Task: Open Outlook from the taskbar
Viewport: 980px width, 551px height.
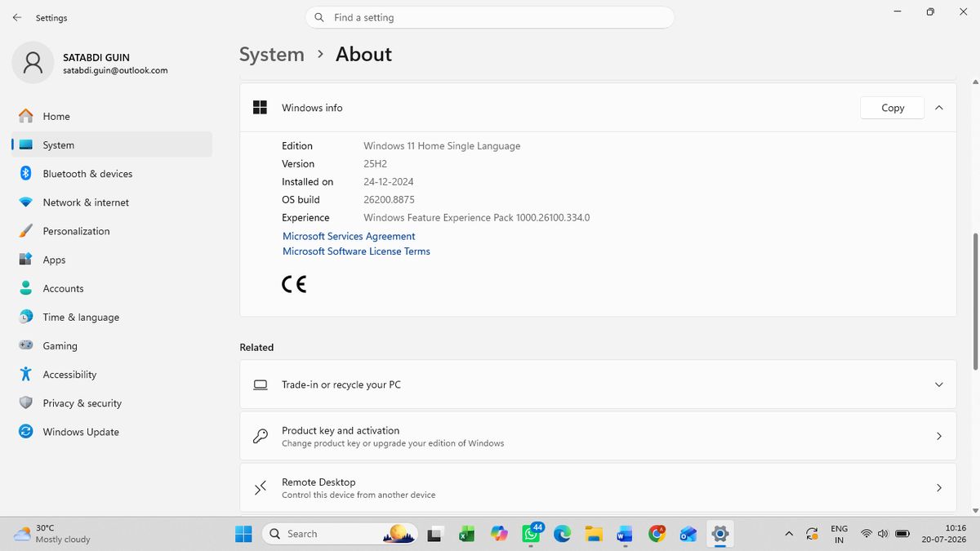Action: pyautogui.click(x=688, y=534)
